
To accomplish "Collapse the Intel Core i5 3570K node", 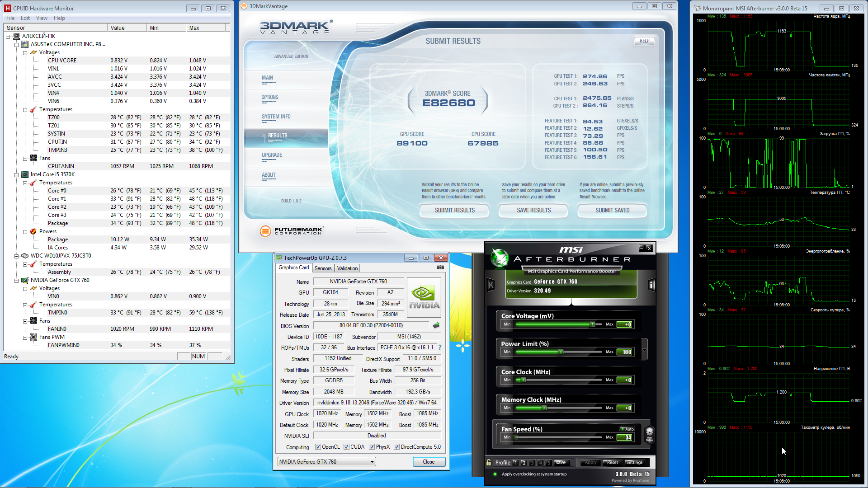I will tap(17, 175).
